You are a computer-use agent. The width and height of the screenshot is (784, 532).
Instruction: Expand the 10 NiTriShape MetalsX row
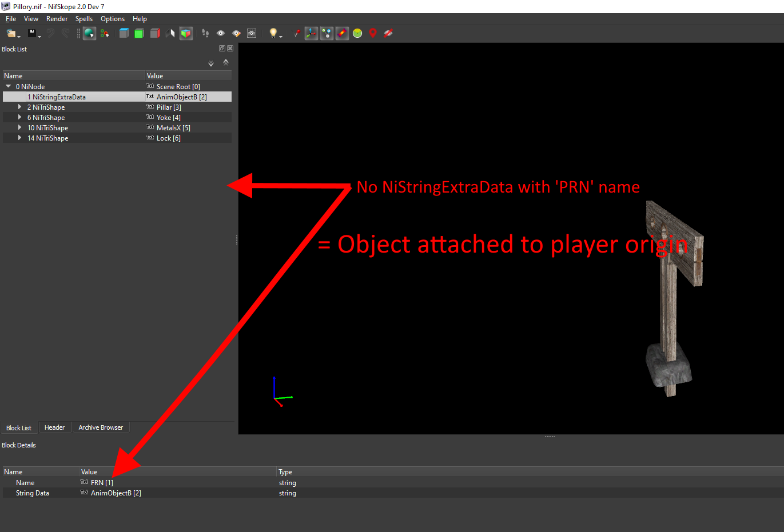19,127
